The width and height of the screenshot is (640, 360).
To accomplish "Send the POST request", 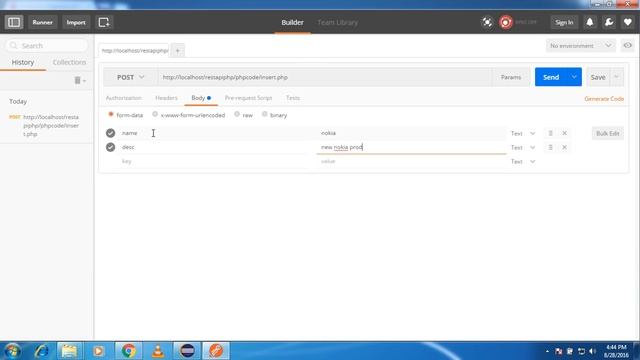I will pos(551,77).
